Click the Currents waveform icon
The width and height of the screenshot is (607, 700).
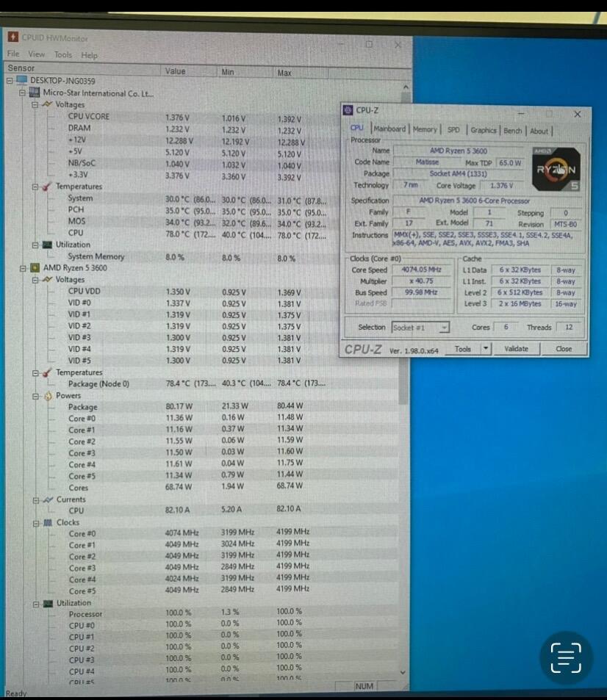click(48, 499)
